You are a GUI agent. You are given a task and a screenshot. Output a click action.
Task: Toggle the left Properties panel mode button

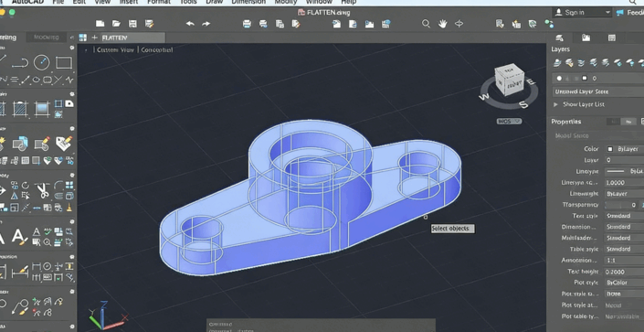coord(614,122)
